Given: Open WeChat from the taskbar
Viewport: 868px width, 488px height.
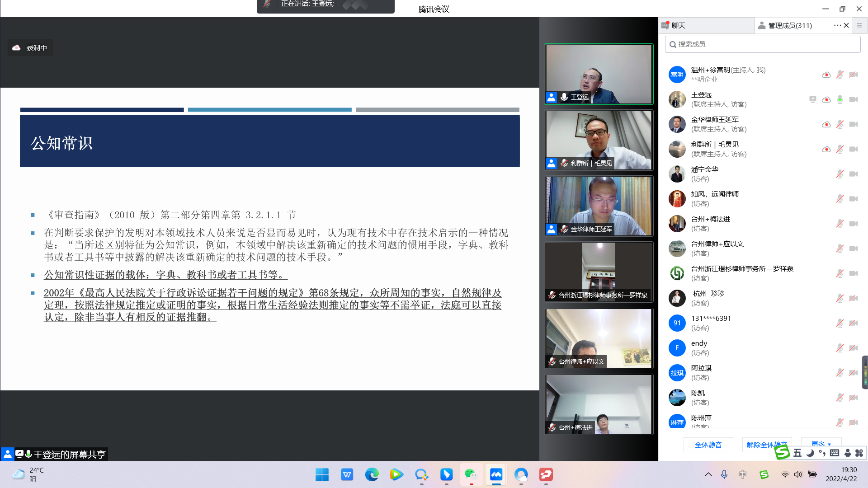Looking at the screenshot, I should point(471,474).
